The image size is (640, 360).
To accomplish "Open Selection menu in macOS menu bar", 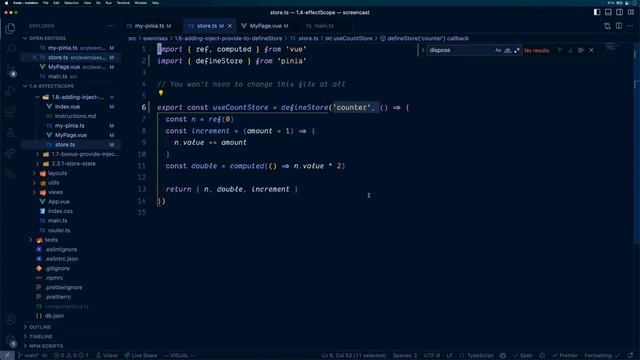I will pos(71,3).
